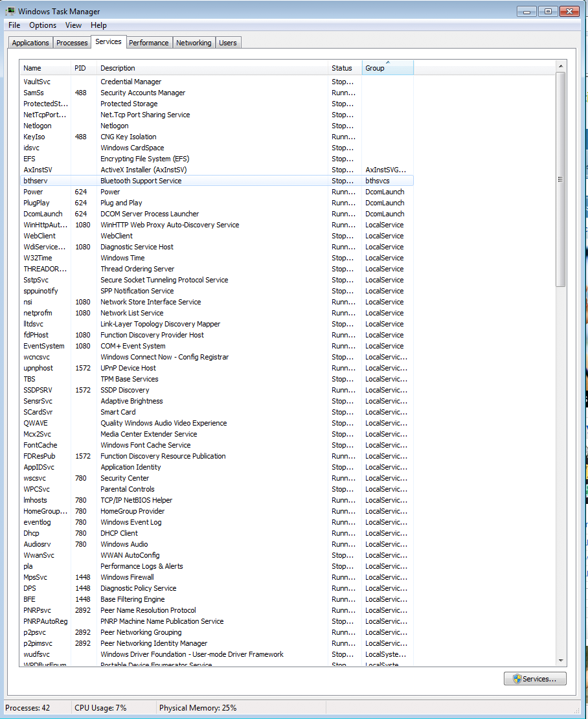Image resolution: width=588 pixels, height=719 pixels.
Task: Switch to the Users tab
Action: coord(228,43)
